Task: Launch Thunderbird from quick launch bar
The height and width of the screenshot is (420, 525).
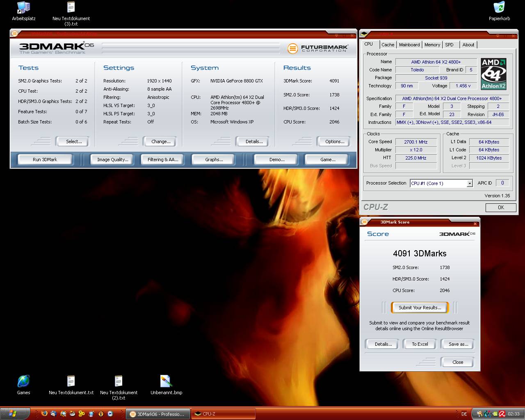Action: coord(54,414)
